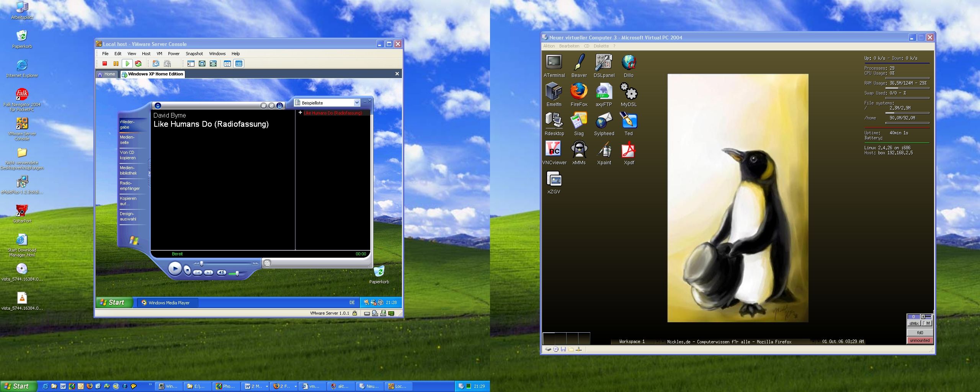Image resolution: width=980 pixels, height=392 pixels.
Task: Click the Summary view (wrench) icon in VMware toolbar
Action: coord(227,64)
